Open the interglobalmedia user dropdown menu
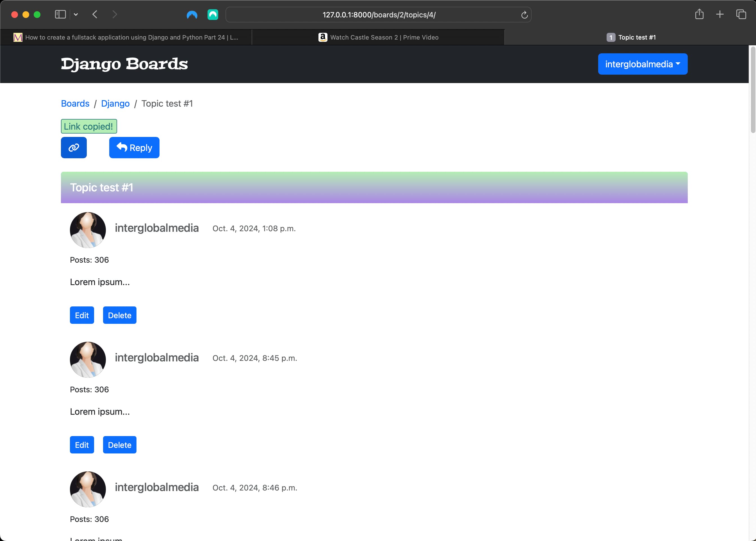This screenshot has width=756, height=541. pyautogui.click(x=643, y=64)
